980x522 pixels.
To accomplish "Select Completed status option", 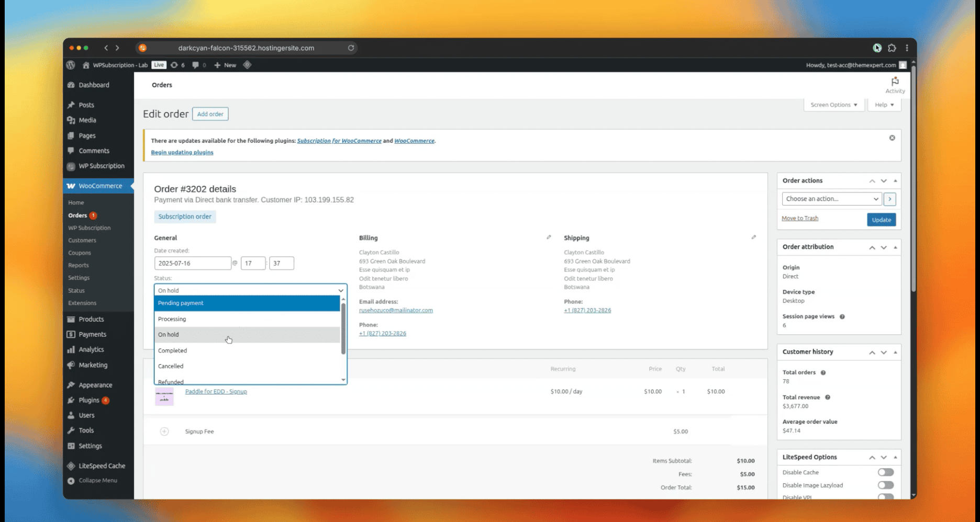I will click(247, 350).
